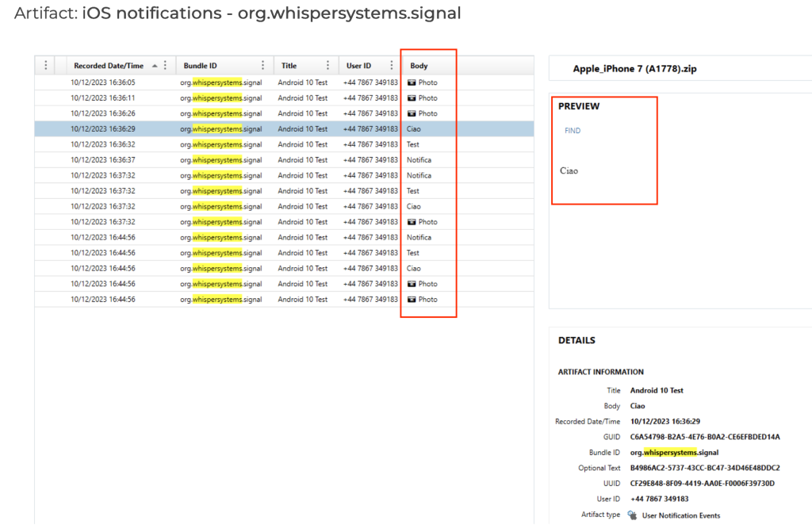Click the FIND link in Preview
The image size is (812, 532).
[573, 131]
